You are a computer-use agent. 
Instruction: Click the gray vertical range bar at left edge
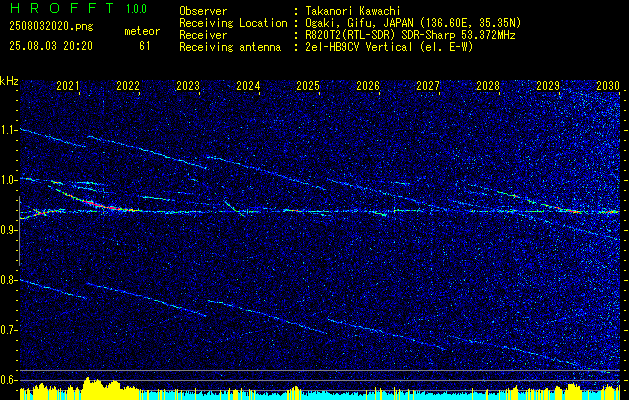[19, 231]
